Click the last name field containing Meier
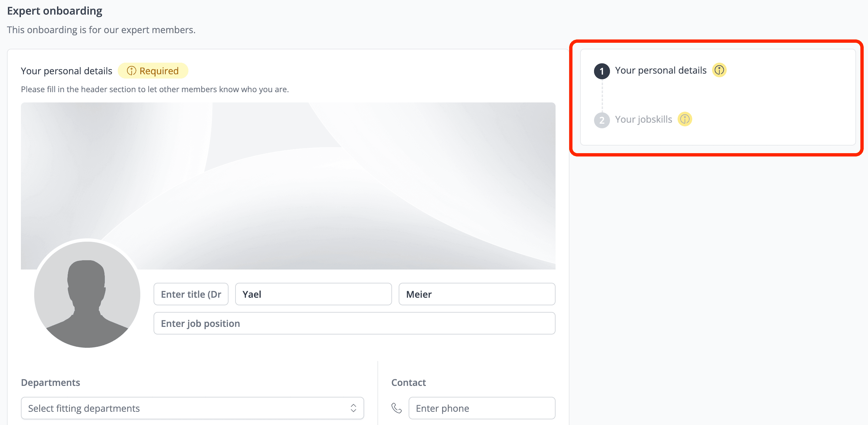The height and width of the screenshot is (425, 868). (x=477, y=294)
